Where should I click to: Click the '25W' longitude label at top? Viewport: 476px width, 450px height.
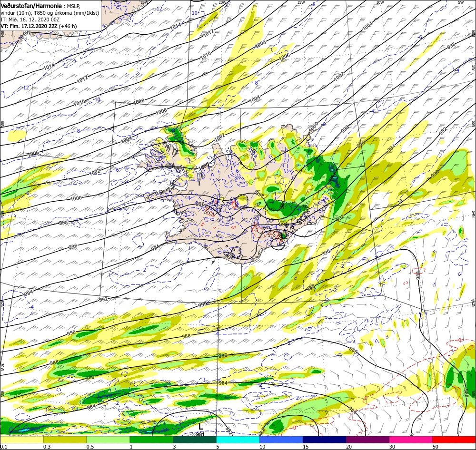pos(144,2)
